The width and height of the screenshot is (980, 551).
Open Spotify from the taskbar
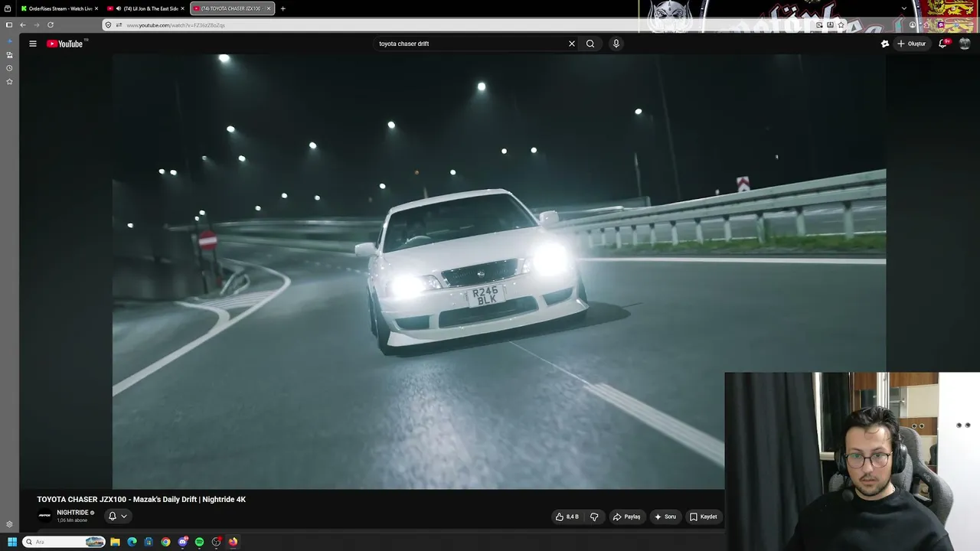(199, 542)
